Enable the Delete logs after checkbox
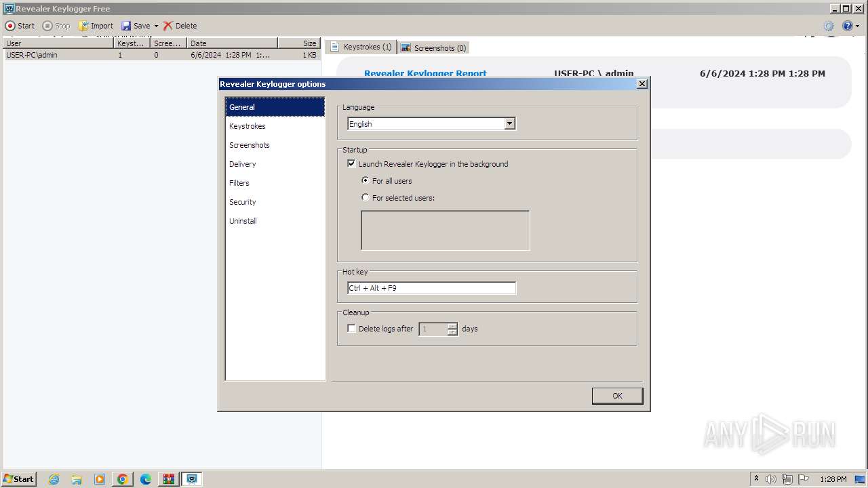 351,328
